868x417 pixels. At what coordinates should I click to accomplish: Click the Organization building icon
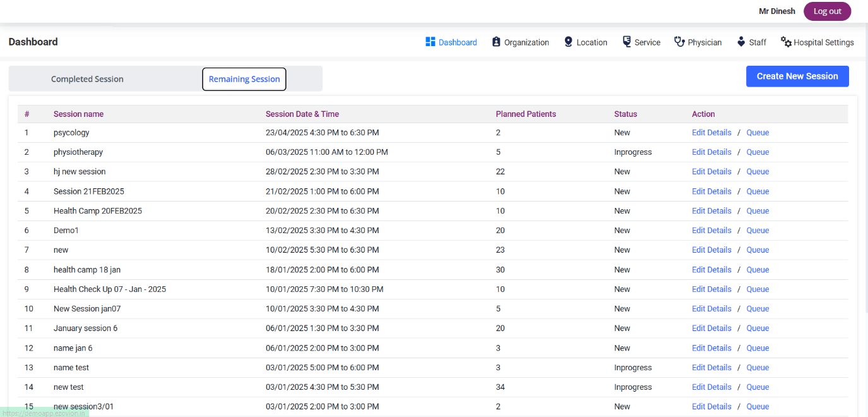click(x=496, y=42)
